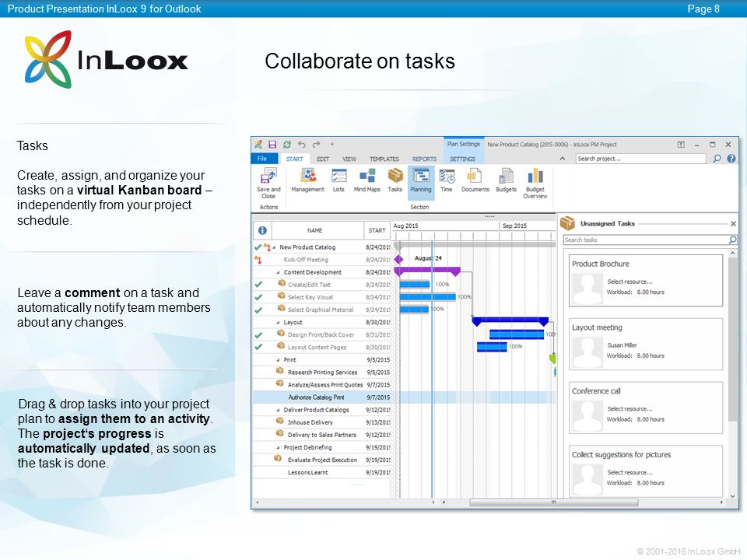The image size is (747, 560).
Task: Switch to the REPORTS ribbon tab
Action: coord(425,159)
